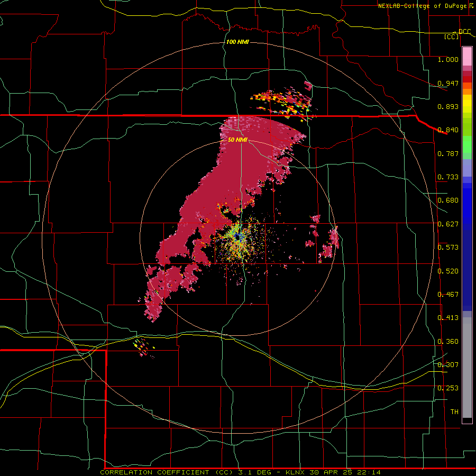Select the 0.573 color scale value
The width and height of the screenshot is (476, 476).
[x=448, y=248]
